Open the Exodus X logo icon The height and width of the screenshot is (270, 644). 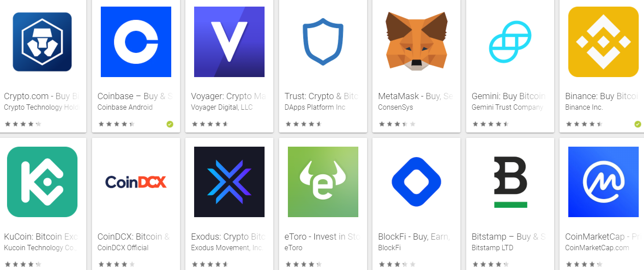point(229,182)
